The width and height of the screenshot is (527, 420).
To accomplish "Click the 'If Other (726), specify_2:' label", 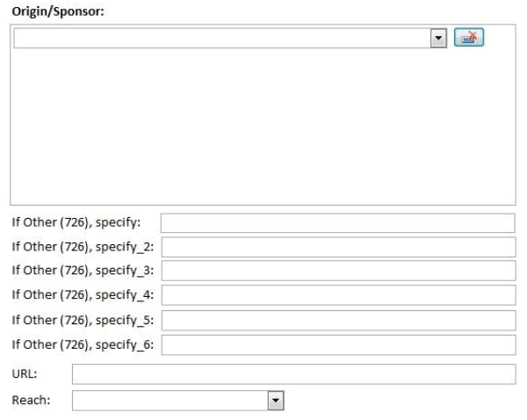I will click(x=83, y=247).
